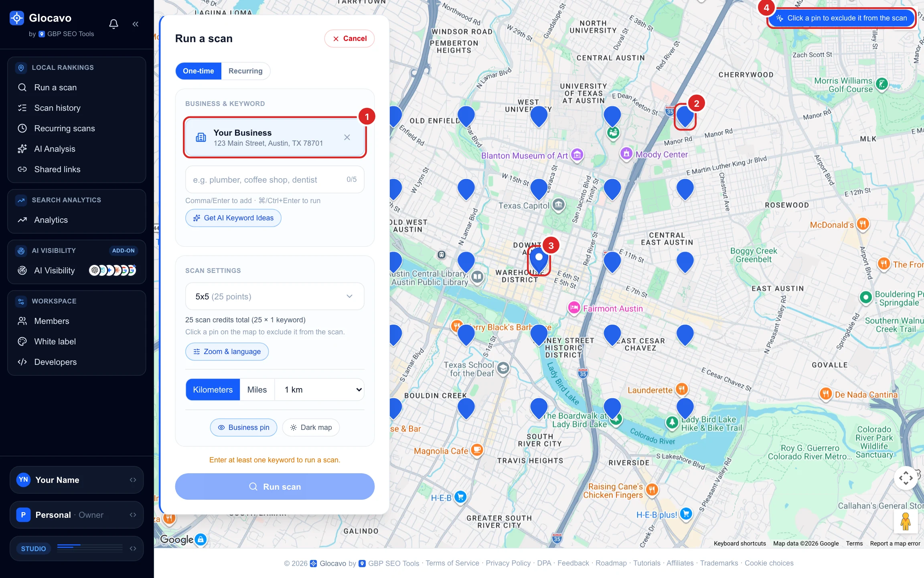The width and height of the screenshot is (924, 578).
Task: Click Fairmont Austin hotel marker icon
Action: tap(574, 308)
